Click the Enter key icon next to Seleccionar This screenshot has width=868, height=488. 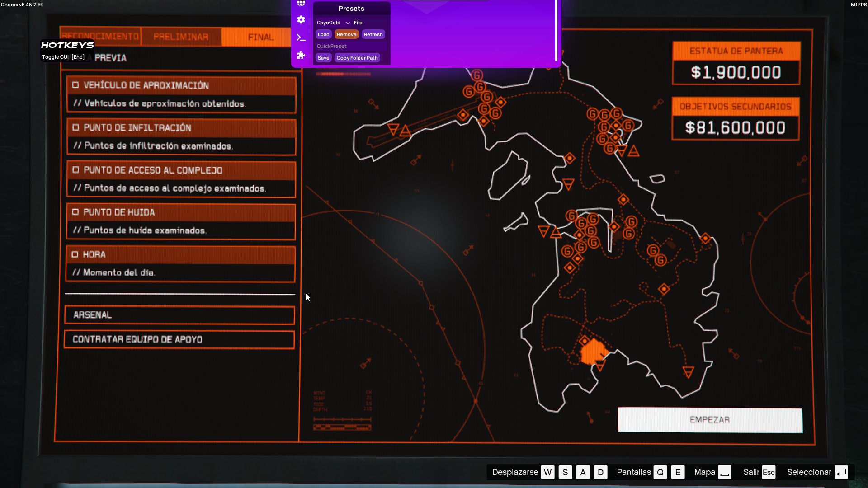pos(841,472)
